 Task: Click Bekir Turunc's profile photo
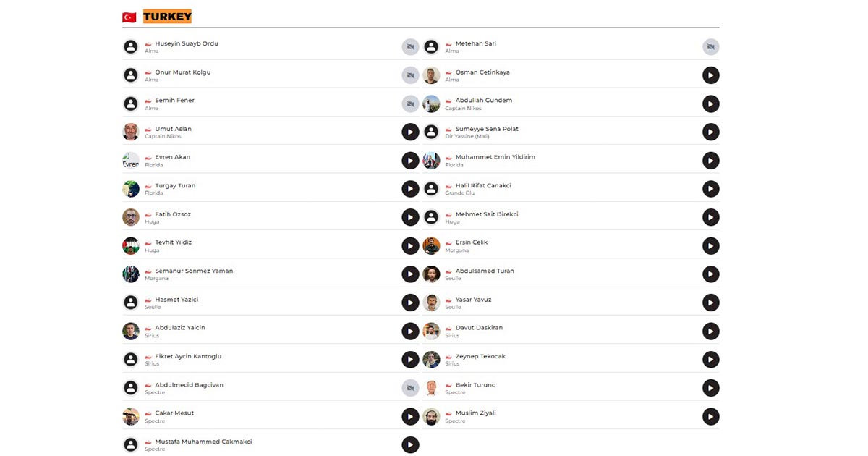(x=431, y=388)
